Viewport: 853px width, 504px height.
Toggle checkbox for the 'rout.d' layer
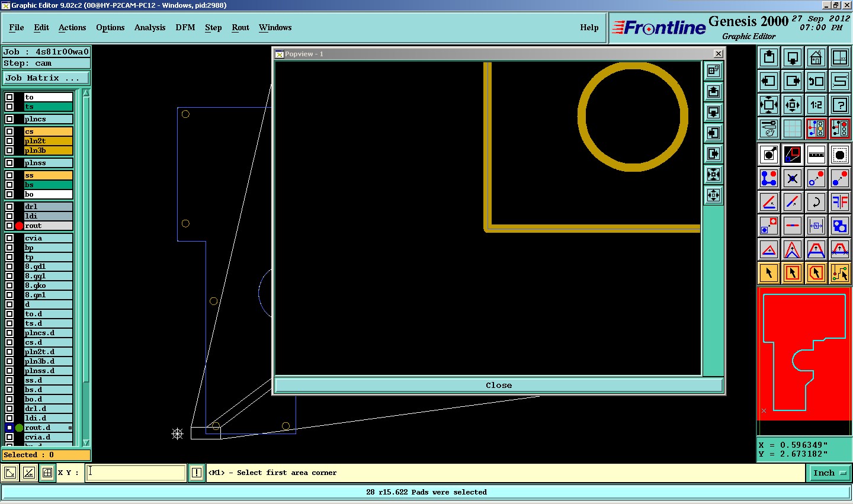click(x=9, y=428)
